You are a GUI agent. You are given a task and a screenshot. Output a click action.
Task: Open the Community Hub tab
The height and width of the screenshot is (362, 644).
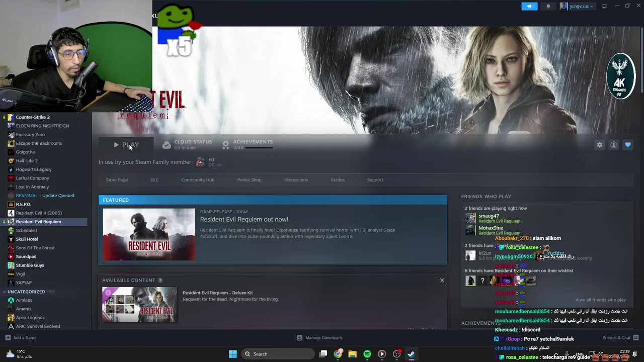click(198, 179)
